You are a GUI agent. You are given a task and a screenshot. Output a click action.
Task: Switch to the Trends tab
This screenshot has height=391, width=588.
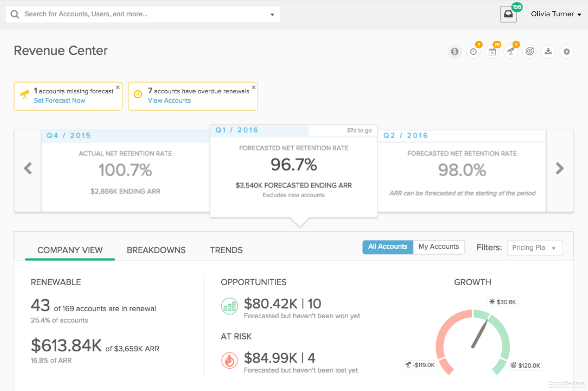[226, 250]
